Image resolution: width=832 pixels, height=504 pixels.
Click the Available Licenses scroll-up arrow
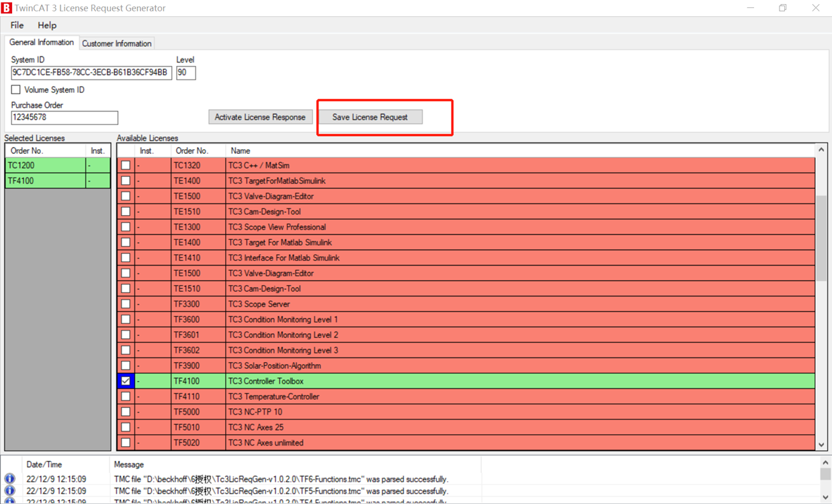coord(821,150)
